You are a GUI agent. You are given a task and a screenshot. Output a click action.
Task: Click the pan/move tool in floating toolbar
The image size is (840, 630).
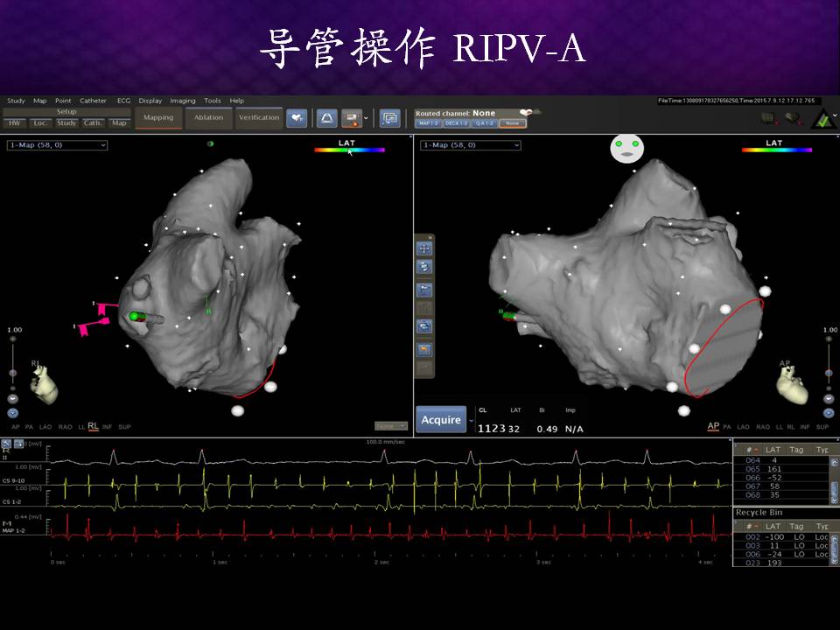click(424, 248)
